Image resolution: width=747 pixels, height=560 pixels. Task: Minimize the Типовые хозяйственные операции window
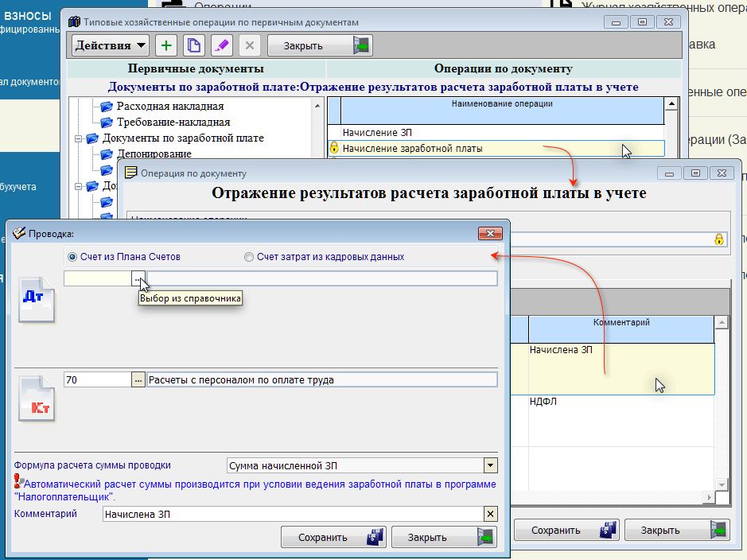616,22
